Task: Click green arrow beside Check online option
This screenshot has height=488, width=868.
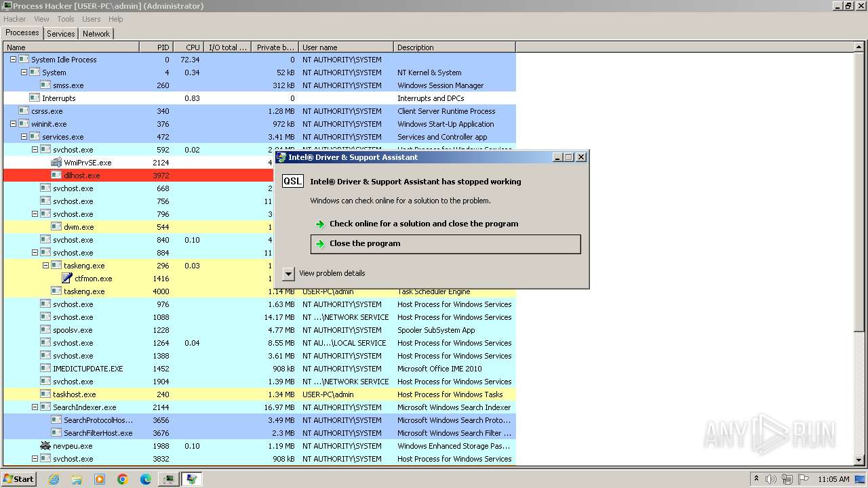Action: [320, 224]
